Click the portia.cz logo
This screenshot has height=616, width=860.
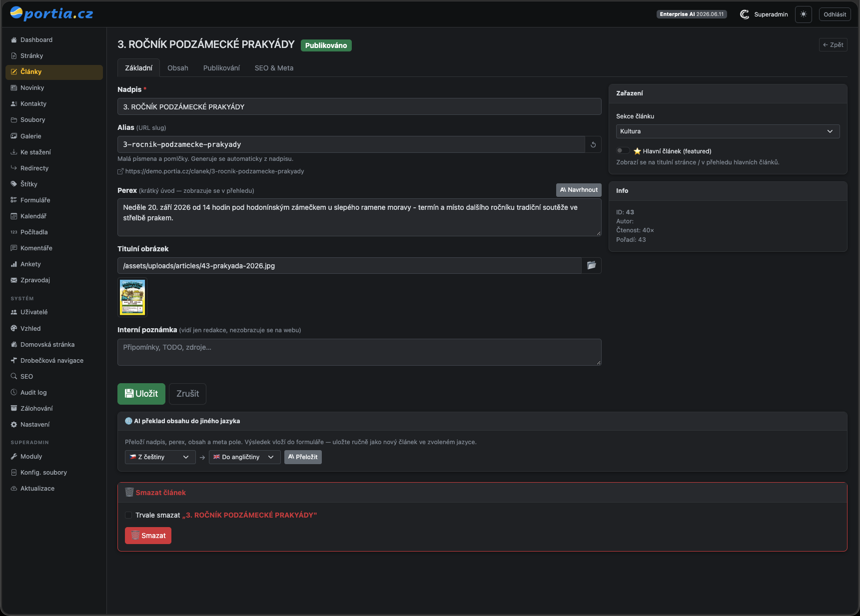point(51,13)
